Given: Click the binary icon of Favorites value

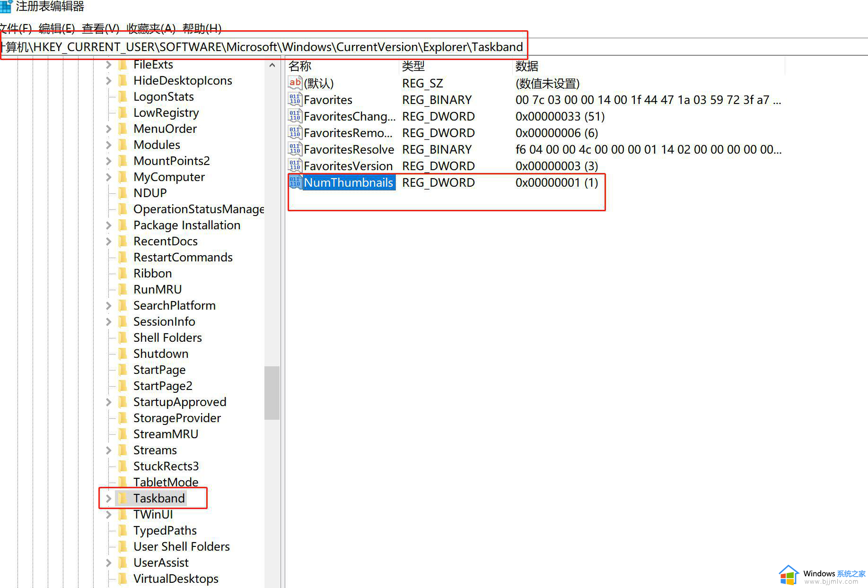Looking at the screenshot, I should (x=295, y=100).
